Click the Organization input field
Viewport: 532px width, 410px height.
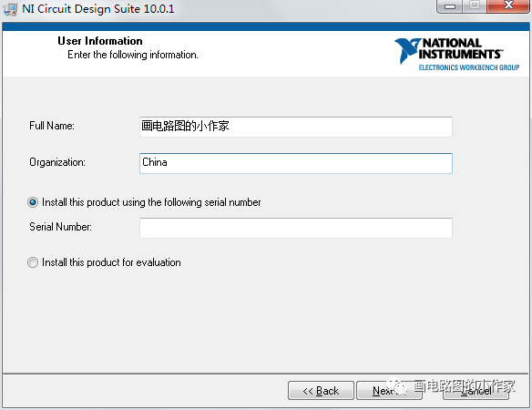coord(296,163)
